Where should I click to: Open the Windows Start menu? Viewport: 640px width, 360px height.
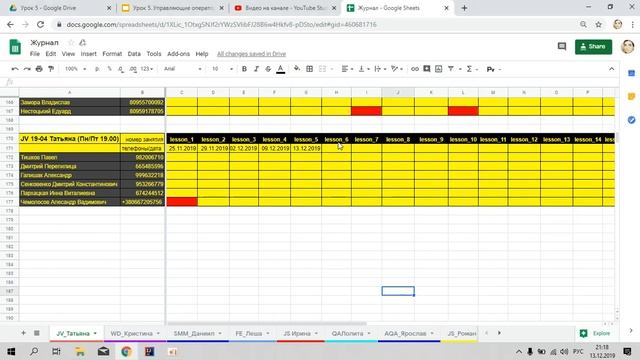(x=11, y=351)
